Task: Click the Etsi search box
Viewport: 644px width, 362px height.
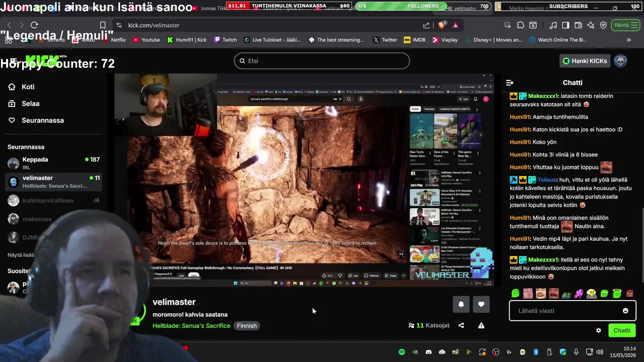Action: [x=322, y=61]
